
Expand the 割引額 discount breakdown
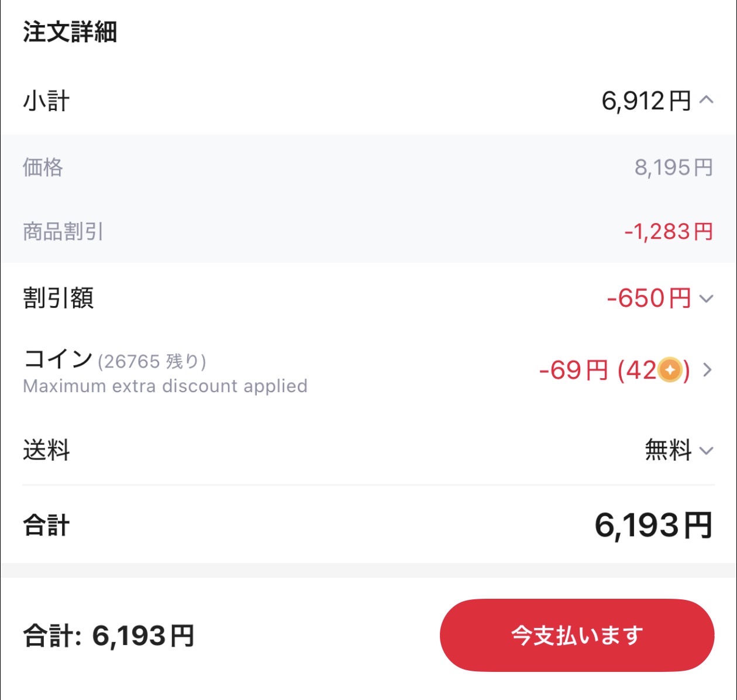pyautogui.click(x=706, y=299)
